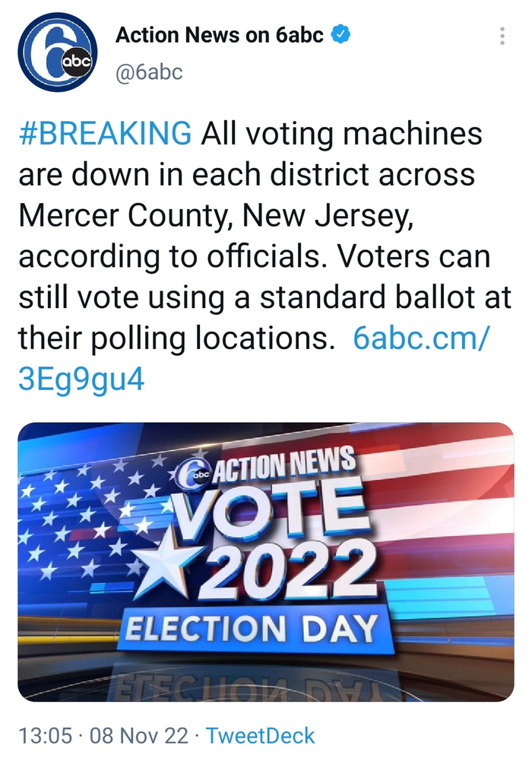This screenshot has height=765, width=532.
Task: Click the Action News on 6abc display name
Action: pyautogui.click(x=221, y=36)
